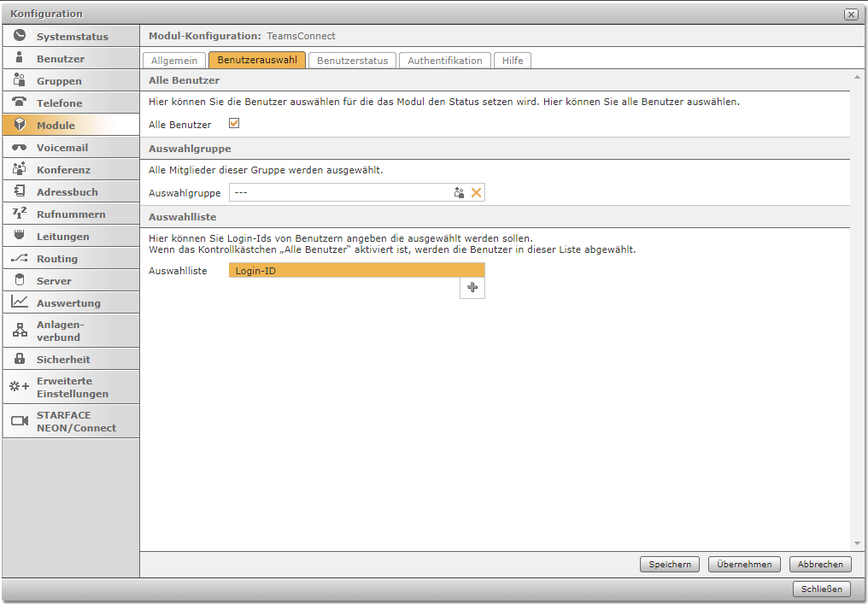Open STARFACE NEON/Connect camera icon
Viewport: 868px width, 604px height.
point(20,420)
